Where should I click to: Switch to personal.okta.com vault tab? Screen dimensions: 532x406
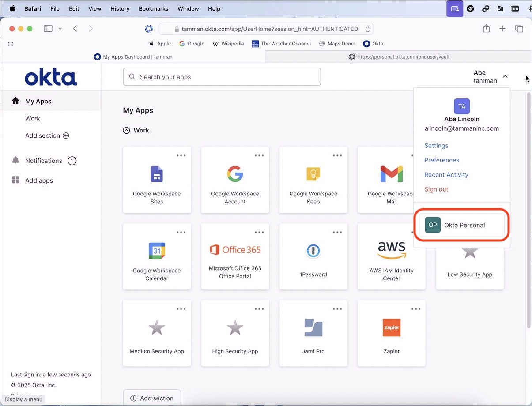click(399, 56)
